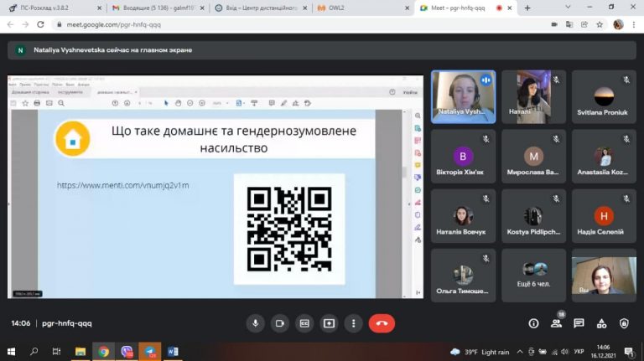Open the in-call chat panel
Image resolution: width=644 pixels, height=361 pixels.
(579, 323)
